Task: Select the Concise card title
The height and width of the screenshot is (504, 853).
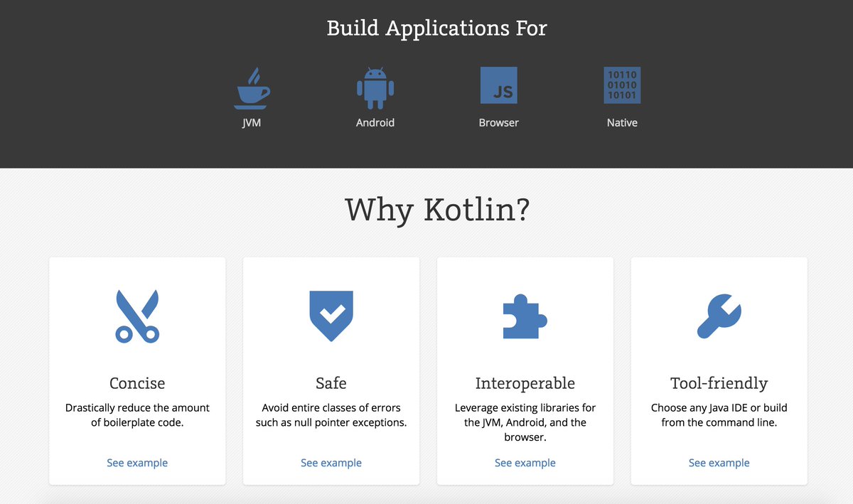Action: (137, 382)
